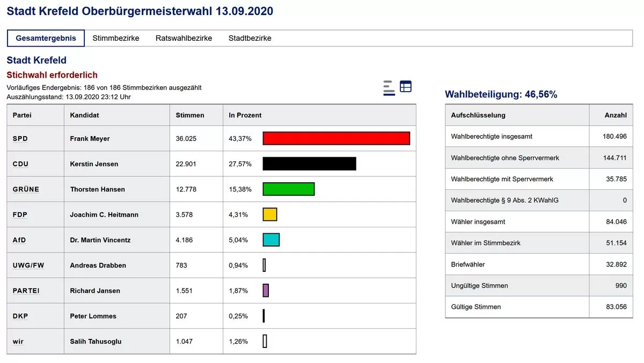This screenshot has width=644, height=363.
Task: Click the green GRÜNE result bar
Action: (x=288, y=189)
